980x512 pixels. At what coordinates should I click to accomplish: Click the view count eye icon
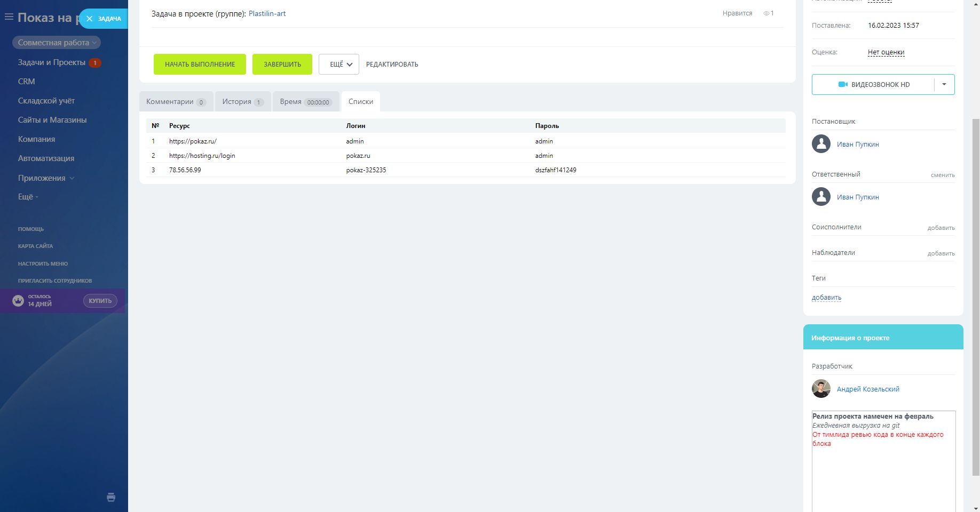(766, 13)
